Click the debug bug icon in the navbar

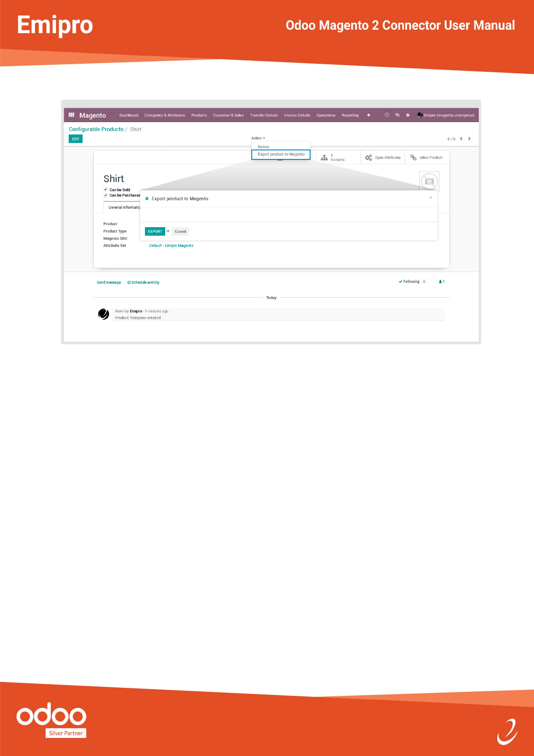click(408, 115)
